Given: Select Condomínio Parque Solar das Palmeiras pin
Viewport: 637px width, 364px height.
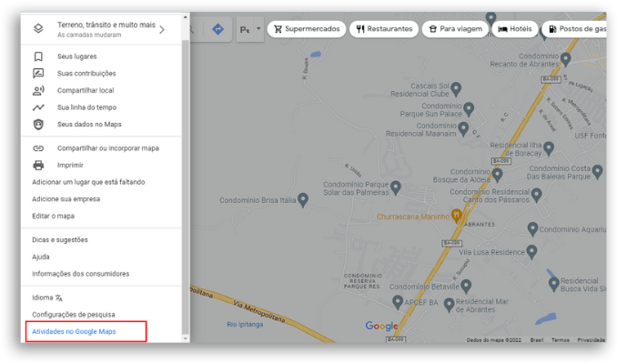Looking at the screenshot, I should tap(395, 187).
